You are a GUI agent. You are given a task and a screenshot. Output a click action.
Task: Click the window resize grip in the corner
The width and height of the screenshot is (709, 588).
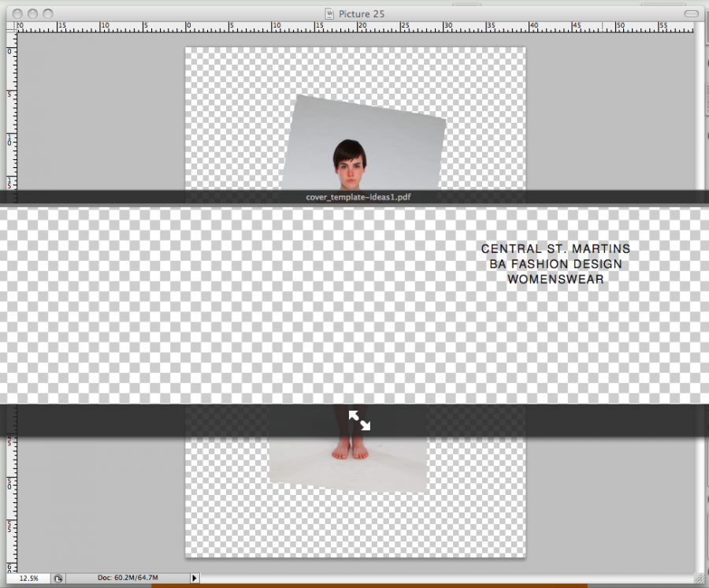pyautogui.click(x=698, y=578)
